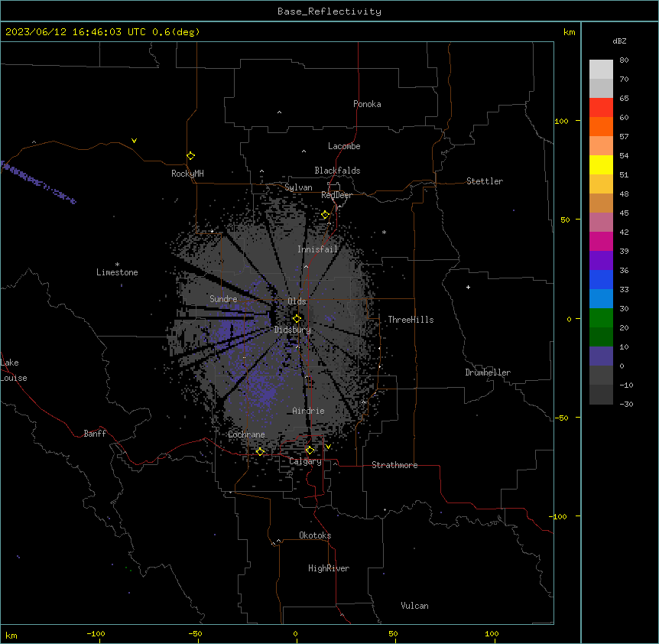Select the yellow diamond marker south of RedDeer
This screenshot has width=659, height=644.
click(x=326, y=215)
